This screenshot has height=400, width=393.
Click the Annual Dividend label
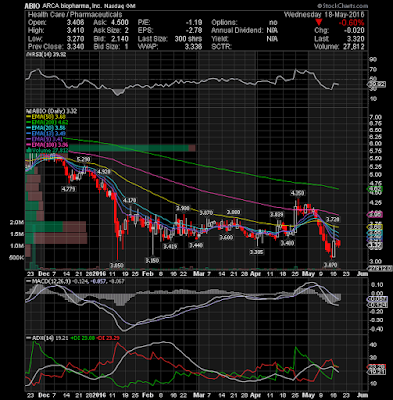pyautogui.click(x=237, y=31)
